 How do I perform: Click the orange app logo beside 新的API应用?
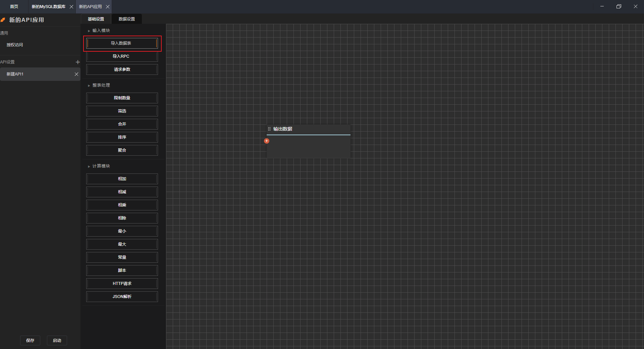tap(3, 20)
